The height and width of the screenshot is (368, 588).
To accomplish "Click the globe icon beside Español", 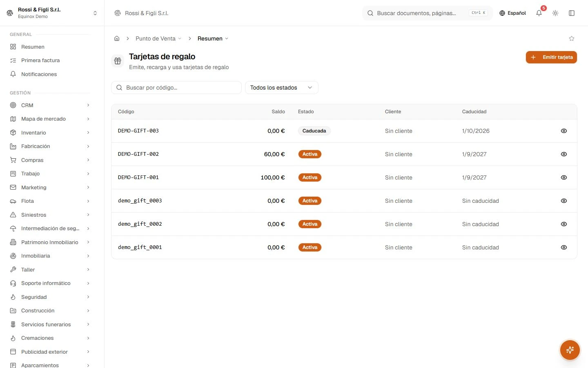I will [x=502, y=13].
